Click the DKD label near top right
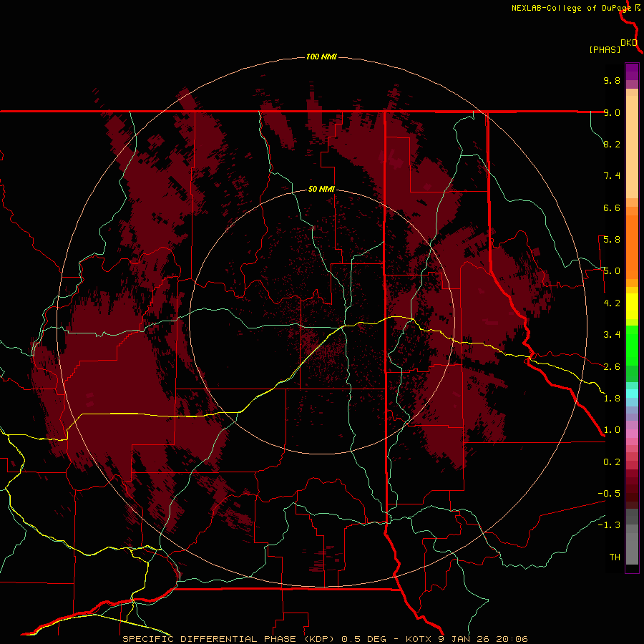 [x=629, y=42]
